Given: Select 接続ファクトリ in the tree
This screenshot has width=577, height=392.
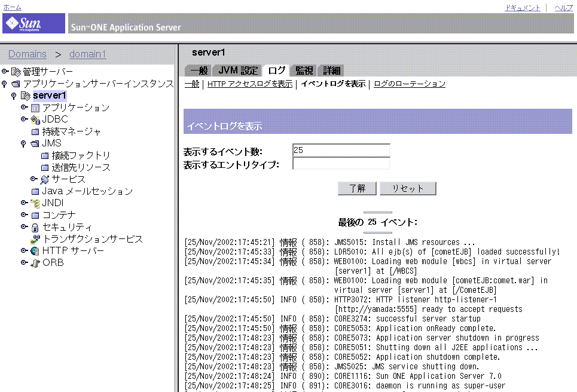Looking at the screenshot, I should point(81,155).
